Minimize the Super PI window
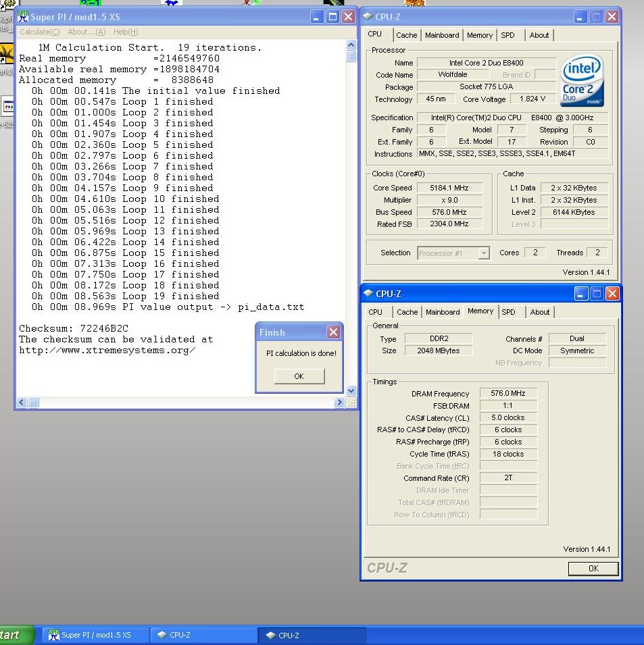The width and height of the screenshot is (644, 645). [x=316, y=17]
